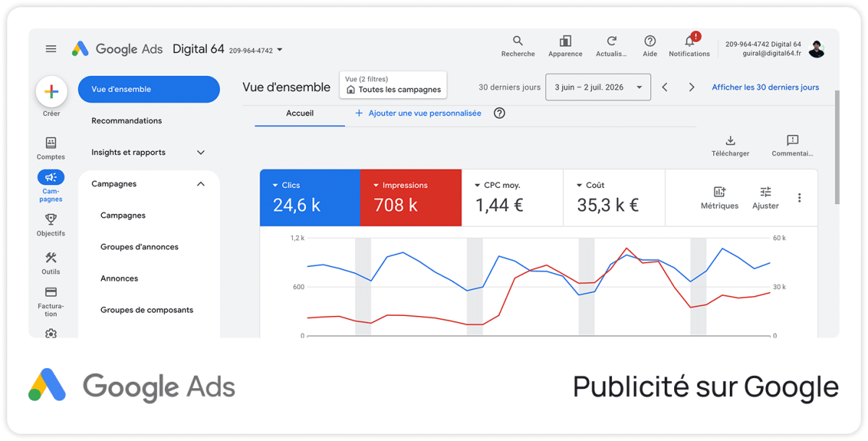Viewport: 868px width, 441px height.
Task: Open Campagnes sub-item in sidebar
Action: point(123,215)
